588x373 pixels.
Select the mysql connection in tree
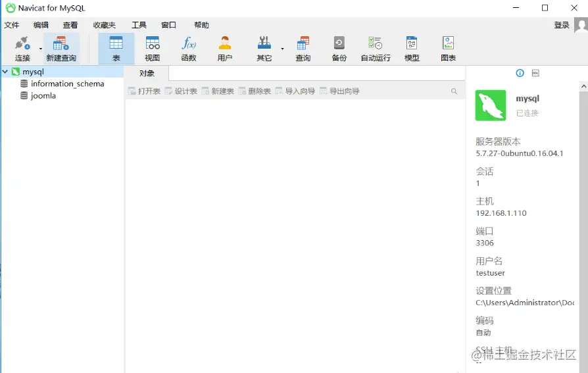pos(33,72)
